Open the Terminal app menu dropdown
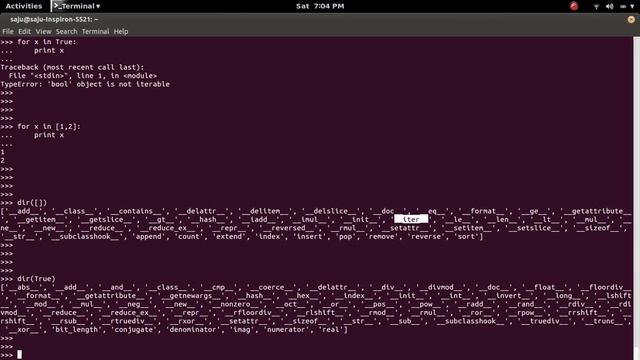The width and height of the screenshot is (640, 360). 77,6
